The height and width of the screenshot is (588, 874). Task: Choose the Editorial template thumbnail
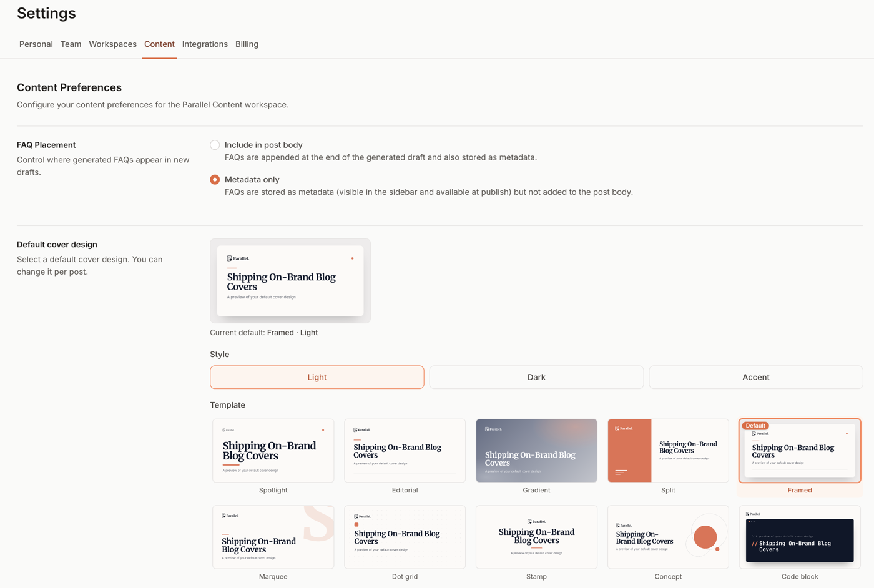coord(405,451)
